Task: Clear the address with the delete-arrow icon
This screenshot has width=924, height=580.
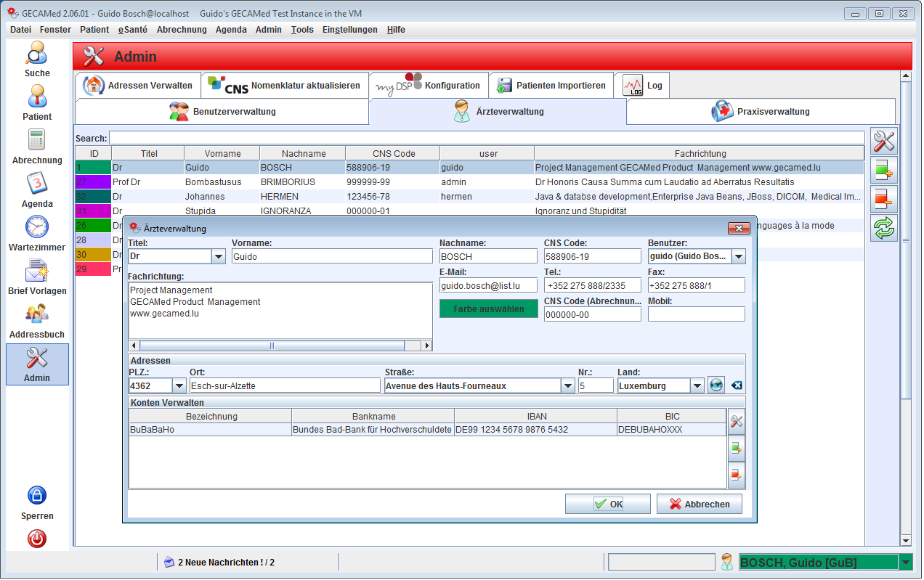Action: [737, 385]
